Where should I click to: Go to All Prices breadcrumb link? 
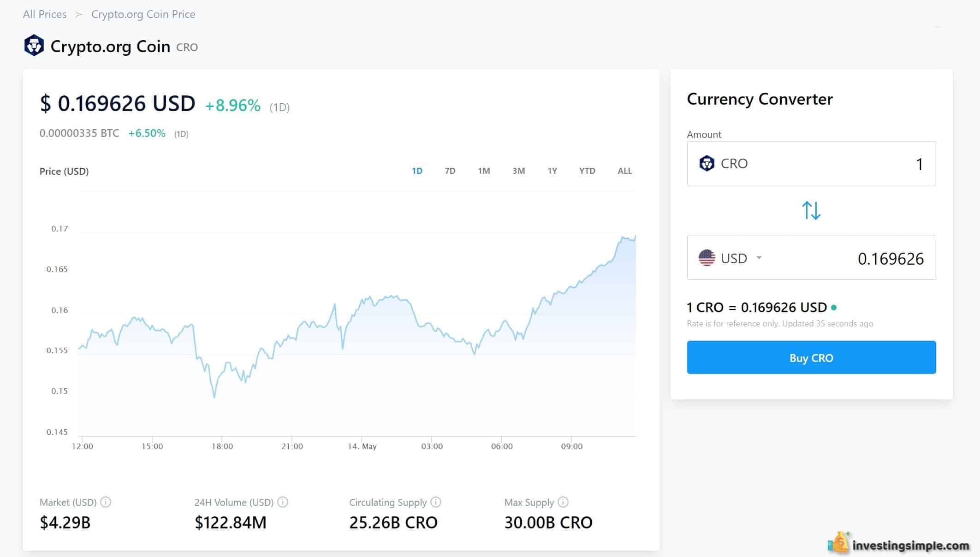click(x=45, y=14)
